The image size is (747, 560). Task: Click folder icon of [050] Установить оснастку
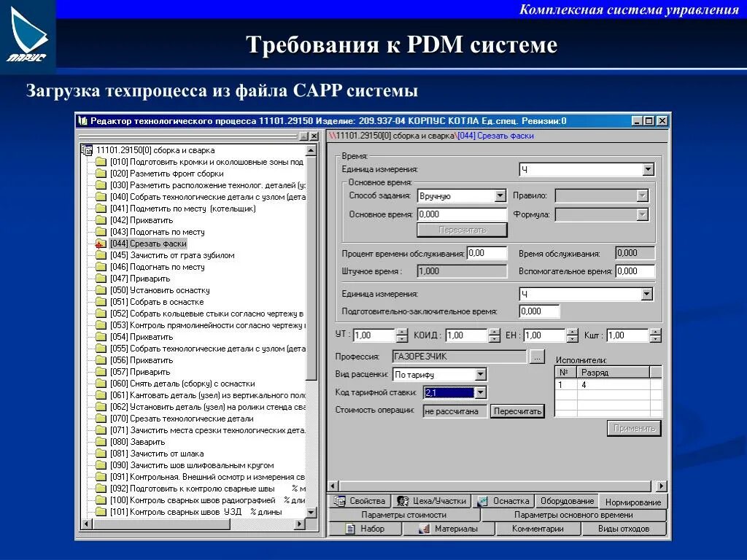point(101,290)
